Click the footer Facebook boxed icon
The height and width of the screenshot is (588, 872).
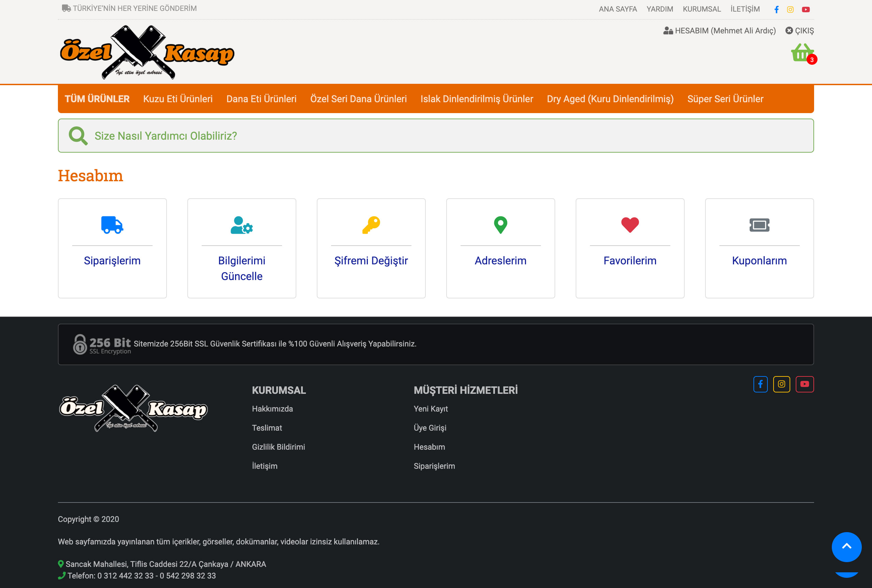[760, 384]
